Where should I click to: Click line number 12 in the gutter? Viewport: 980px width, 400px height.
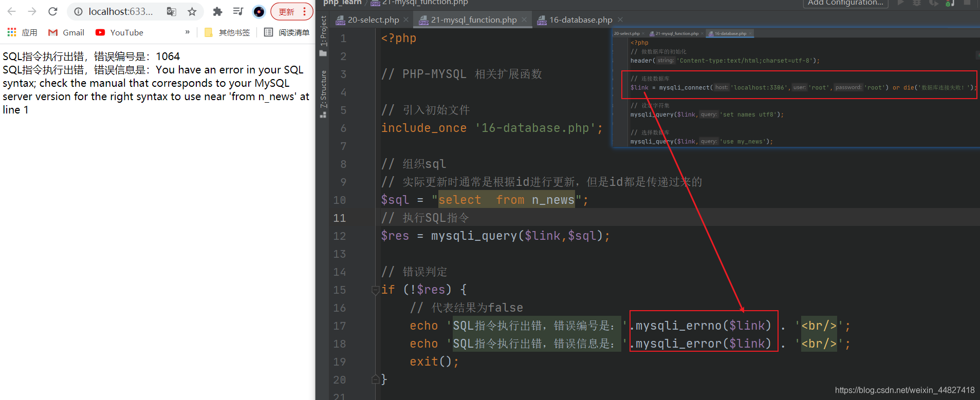click(x=340, y=236)
